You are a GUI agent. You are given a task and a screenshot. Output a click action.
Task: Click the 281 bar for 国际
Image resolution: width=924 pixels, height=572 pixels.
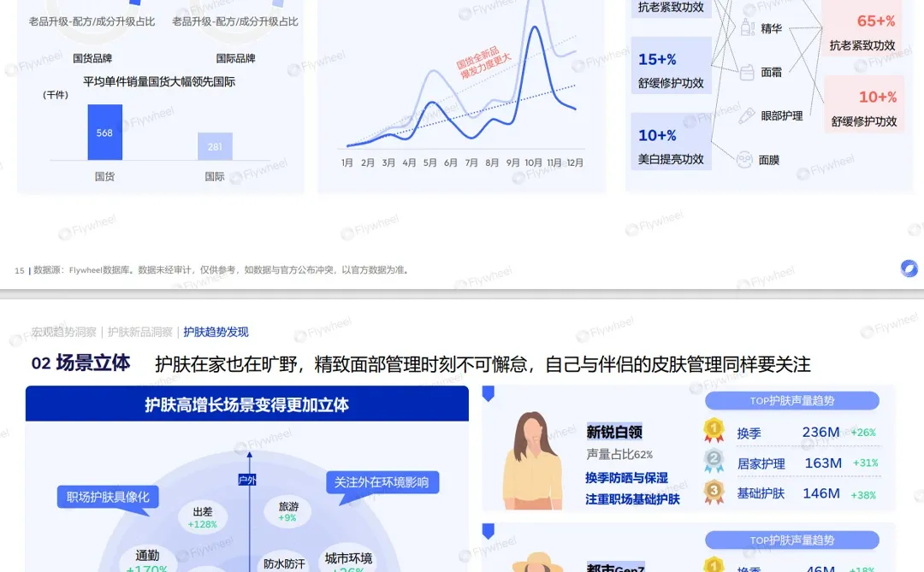click(215, 146)
